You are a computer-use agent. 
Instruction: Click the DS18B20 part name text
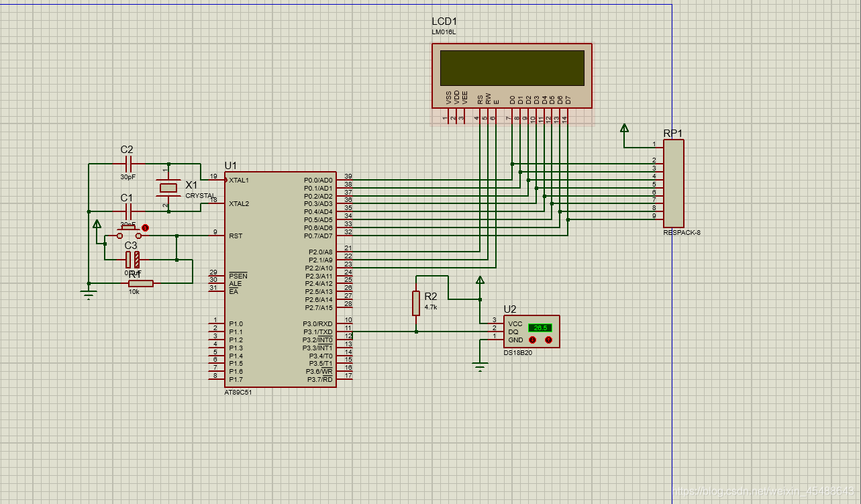coord(517,352)
